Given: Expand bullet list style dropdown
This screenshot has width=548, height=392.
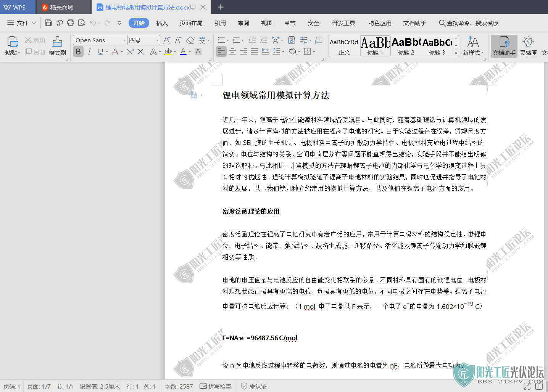Looking at the screenshot, I should coord(228,40).
